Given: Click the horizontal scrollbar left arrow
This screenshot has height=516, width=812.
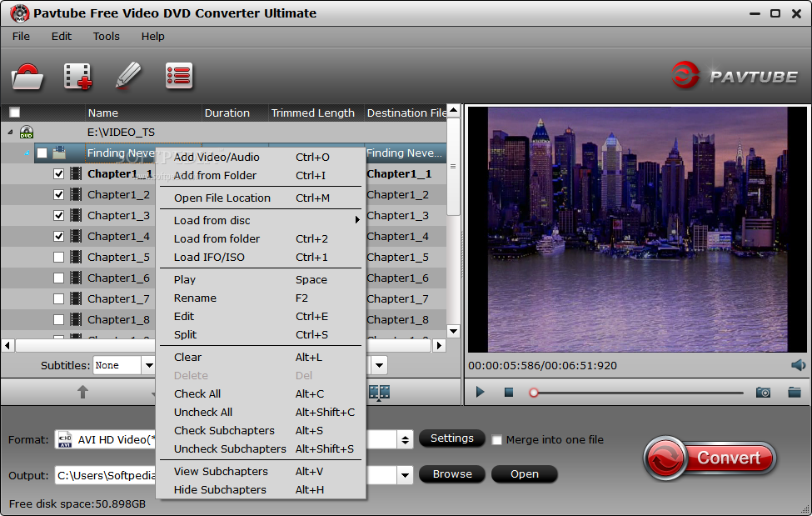Looking at the screenshot, I should pyautogui.click(x=7, y=345).
